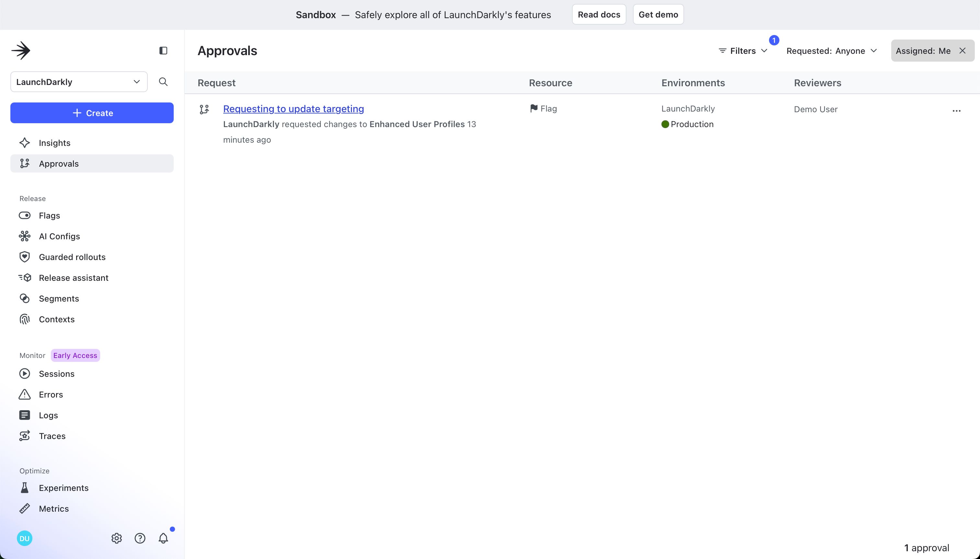
Task: Click the Guarded rollouts shield icon
Action: [25, 257]
